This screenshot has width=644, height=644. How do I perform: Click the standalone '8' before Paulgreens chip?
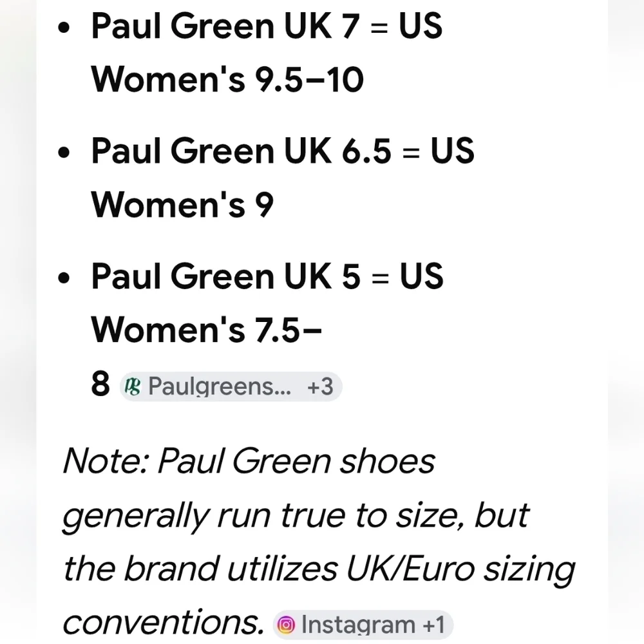[100, 384]
